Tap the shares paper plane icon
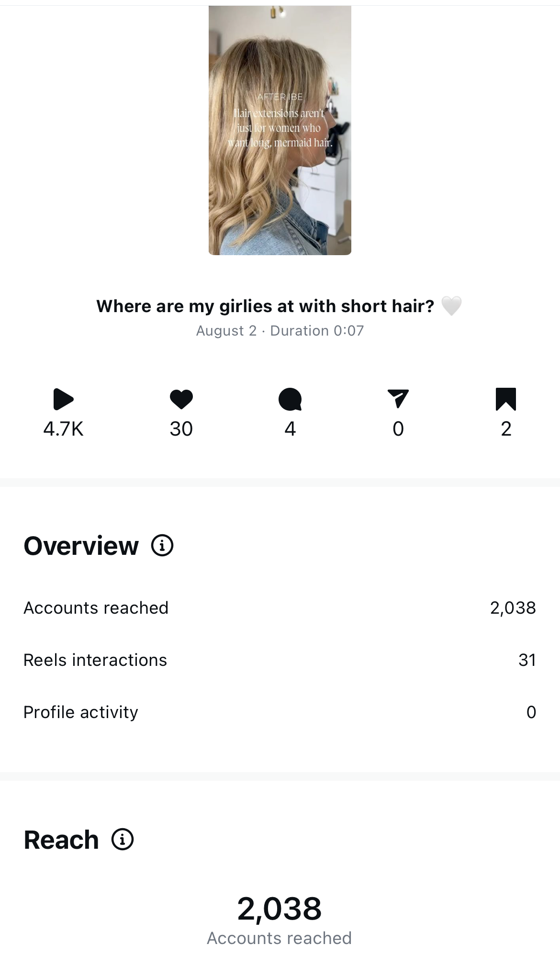This screenshot has height=967, width=560. pyautogui.click(x=398, y=398)
